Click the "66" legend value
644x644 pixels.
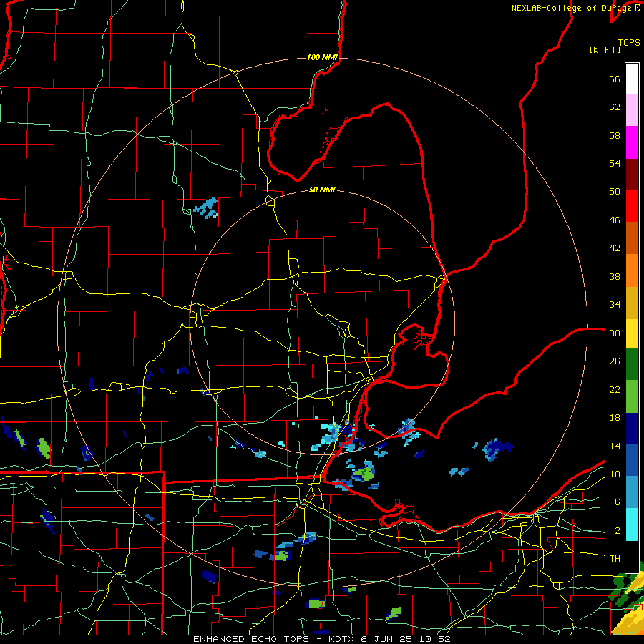point(615,79)
